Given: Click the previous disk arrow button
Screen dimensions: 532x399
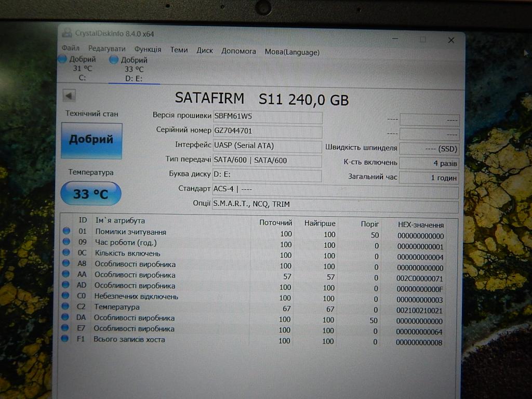Looking at the screenshot, I should click(x=69, y=96).
